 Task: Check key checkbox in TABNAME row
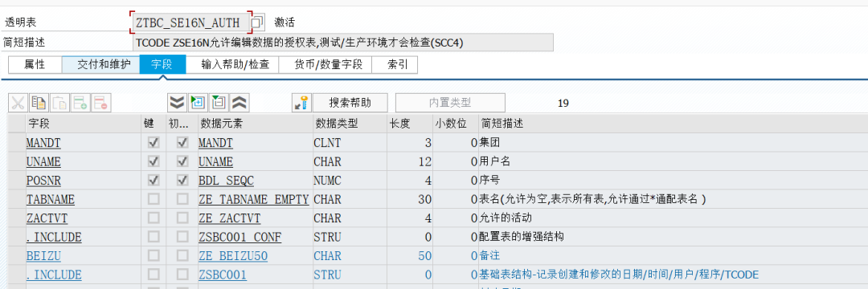pos(154,199)
